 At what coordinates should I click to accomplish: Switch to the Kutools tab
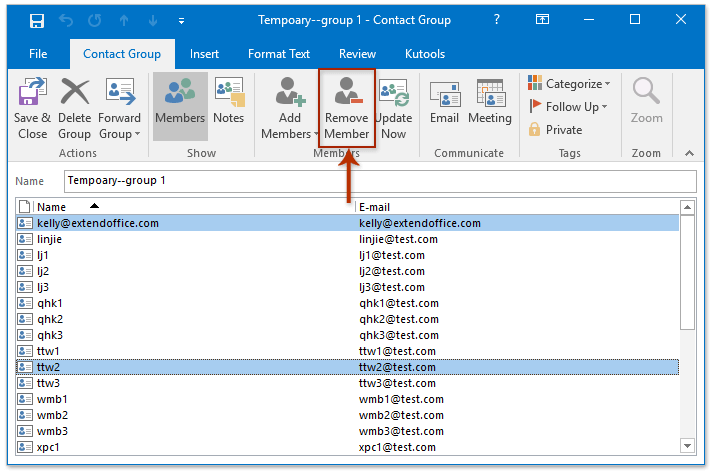coord(427,54)
